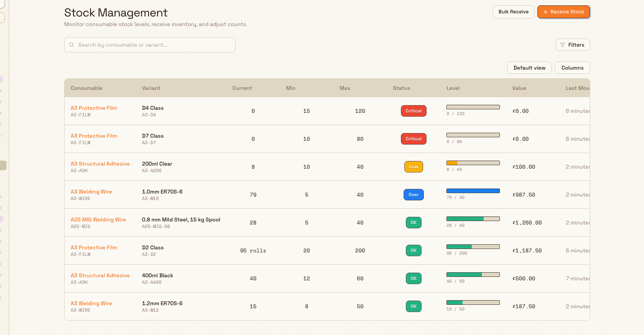Click the 0 / 120 level bar
Viewport: 644px width, 335px height.
pos(473,107)
